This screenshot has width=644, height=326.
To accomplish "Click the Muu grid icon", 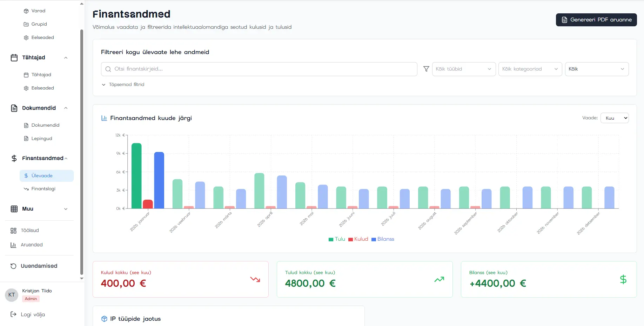I will (x=14, y=209).
